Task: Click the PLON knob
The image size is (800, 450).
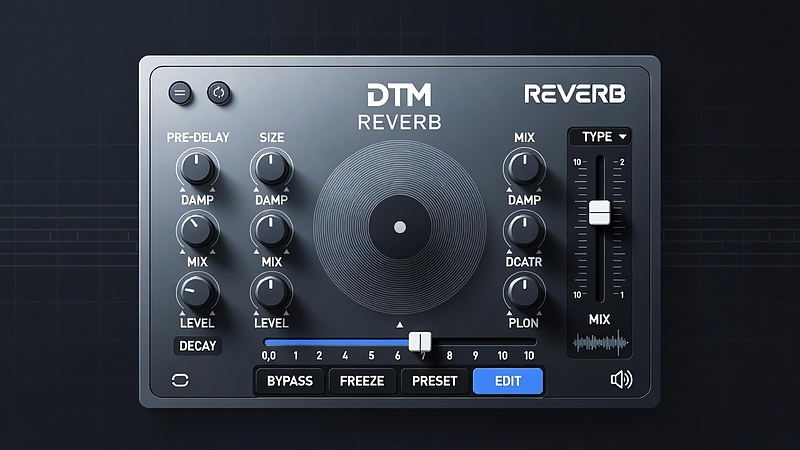Action: (523, 291)
